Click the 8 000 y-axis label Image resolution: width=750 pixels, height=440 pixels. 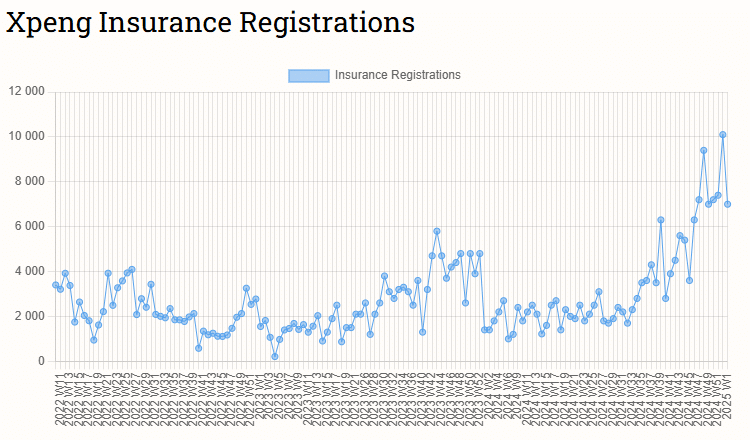(29, 181)
